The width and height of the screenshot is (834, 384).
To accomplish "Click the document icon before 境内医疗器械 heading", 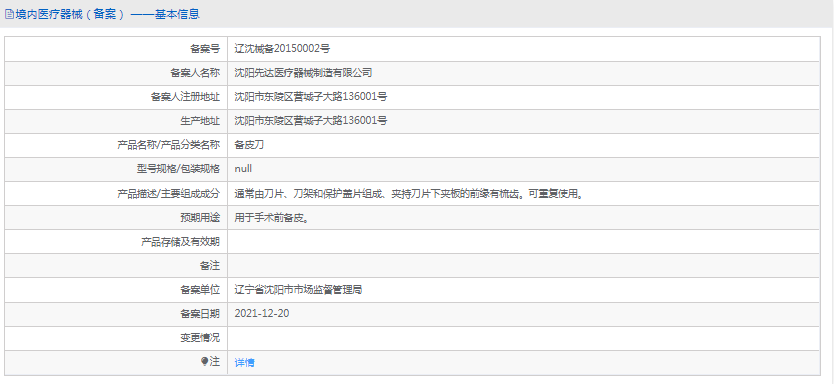I will coord(9,14).
